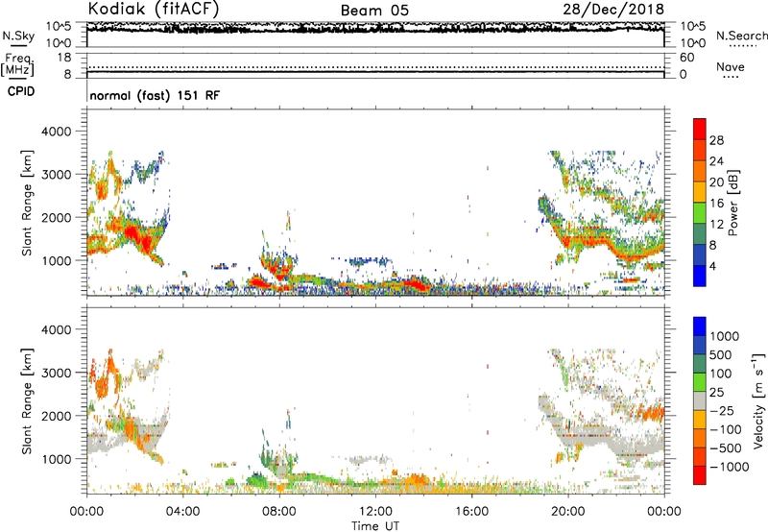Screen dimensions: 768x532
Task: Click the 500 tick on Velocity color bar
Action: point(722,354)
